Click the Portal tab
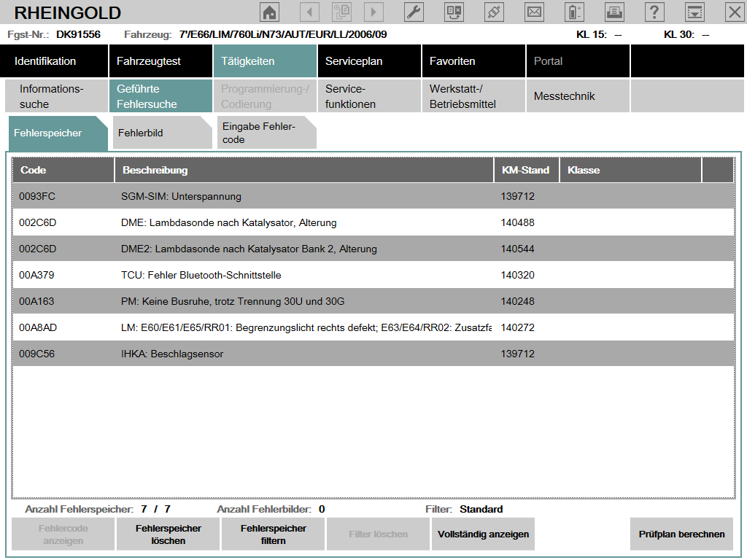This screenshot has height=560, width=747. click(578, 61)
